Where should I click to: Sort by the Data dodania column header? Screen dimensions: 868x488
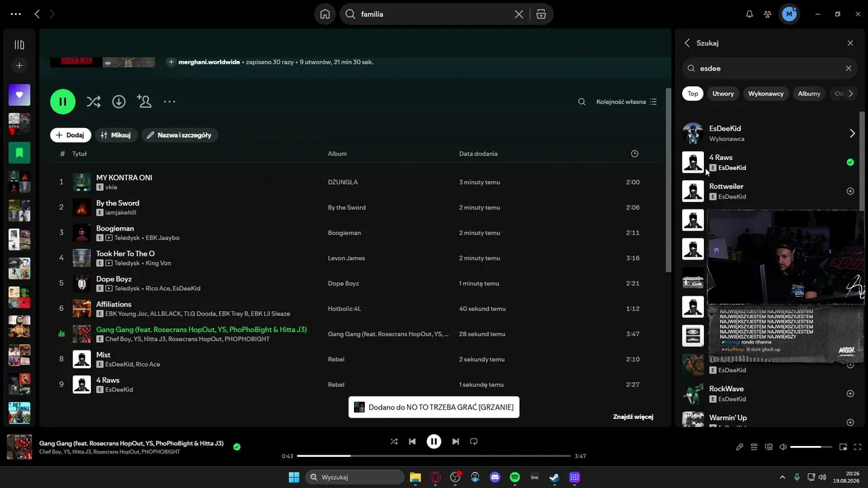478,154
